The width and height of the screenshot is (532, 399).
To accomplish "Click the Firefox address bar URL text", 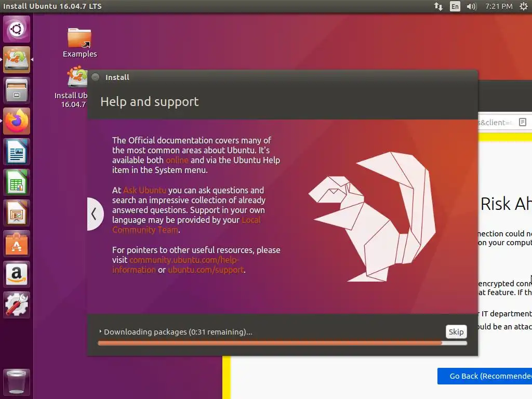I will tap(494, 123).
